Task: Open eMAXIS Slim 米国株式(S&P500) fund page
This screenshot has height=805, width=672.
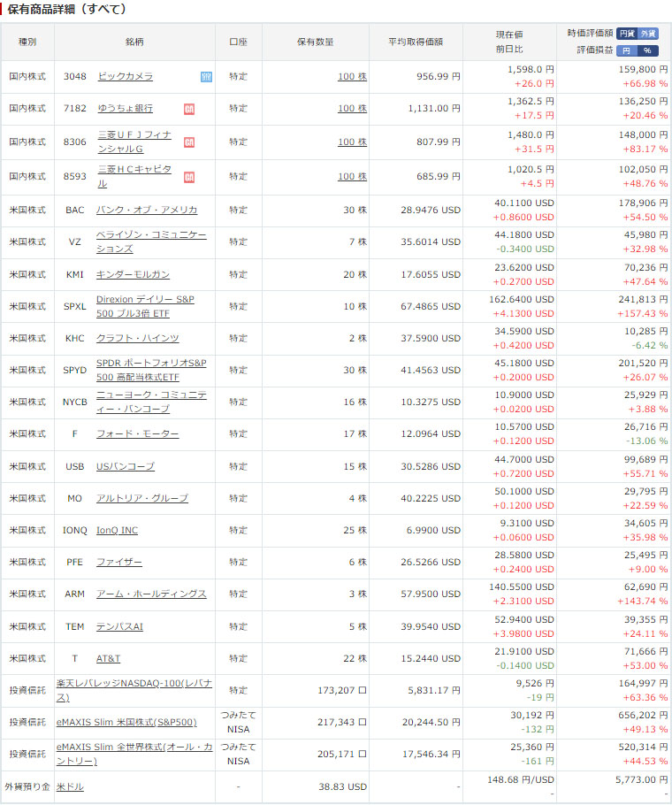Action: click(126, 722)
